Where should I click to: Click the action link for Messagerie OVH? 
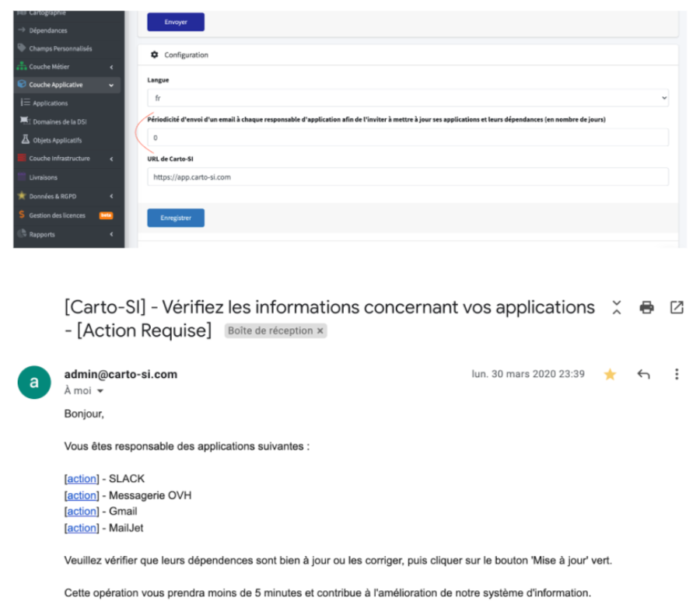click(82, 495)
